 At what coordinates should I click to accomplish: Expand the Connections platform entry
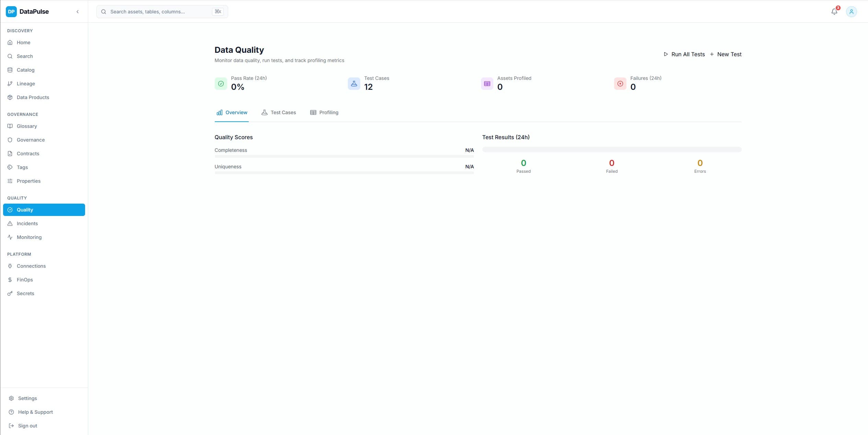[x=31, y=266]
